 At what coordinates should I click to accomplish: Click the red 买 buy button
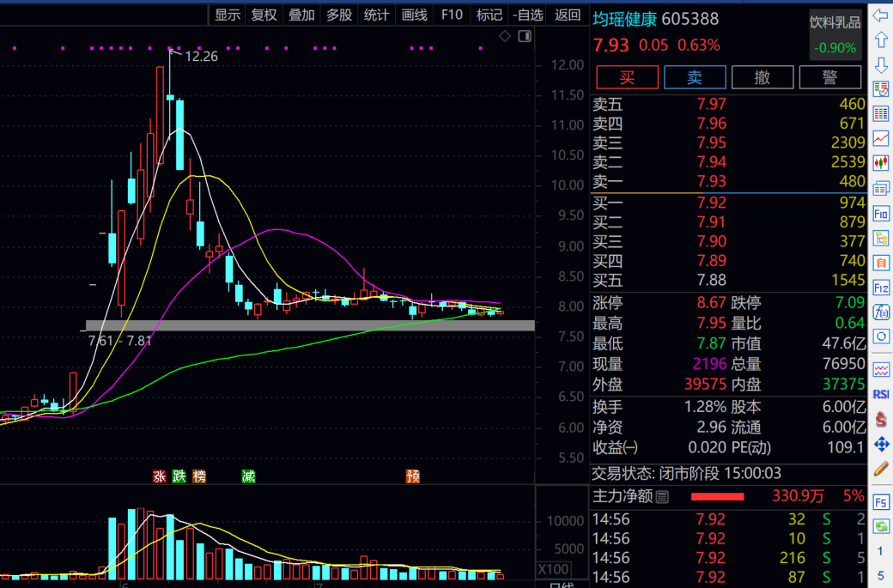click(627, 77)
